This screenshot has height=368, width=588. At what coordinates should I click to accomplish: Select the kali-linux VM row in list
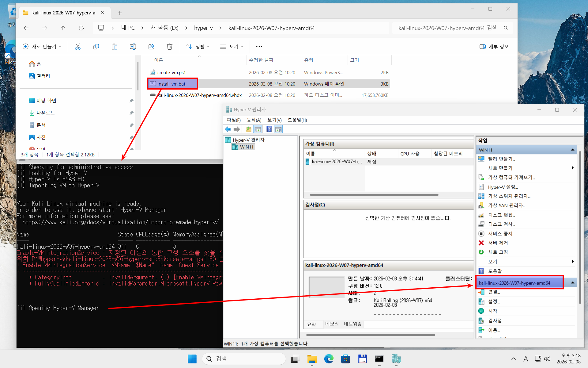[388, 162]
